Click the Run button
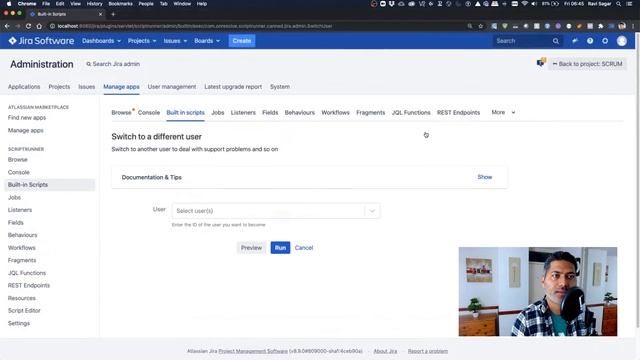 pyautogui.click(x=280, y=248)
